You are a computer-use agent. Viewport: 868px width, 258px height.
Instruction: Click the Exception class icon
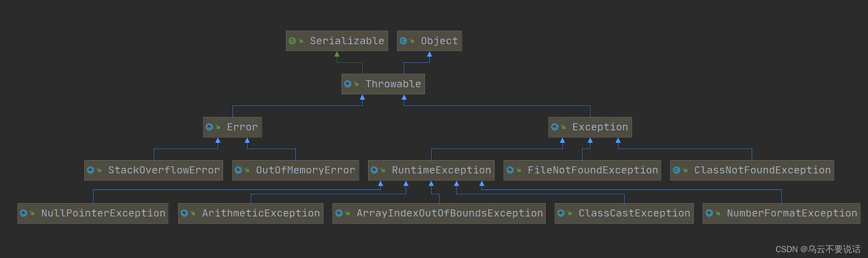pyautogui.click(x=554, y=127)
